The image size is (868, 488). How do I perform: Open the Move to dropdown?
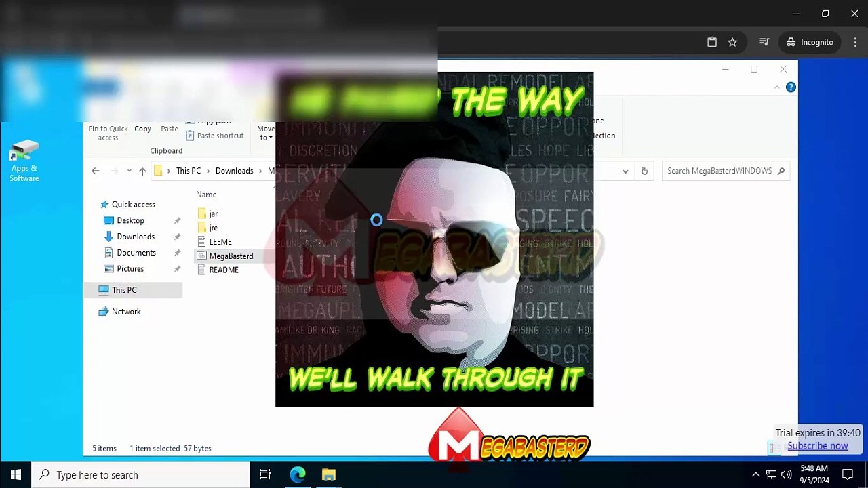tap(266, 133)
